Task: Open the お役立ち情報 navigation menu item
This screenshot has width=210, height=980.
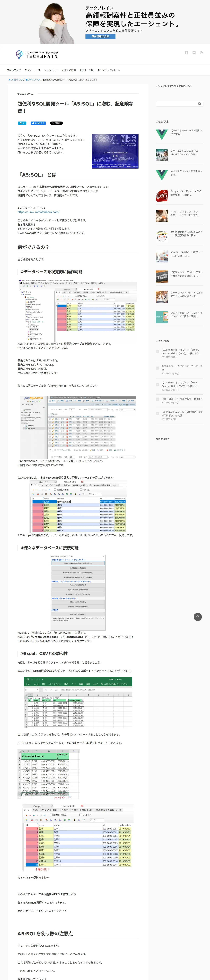Action: click(69, 70)
